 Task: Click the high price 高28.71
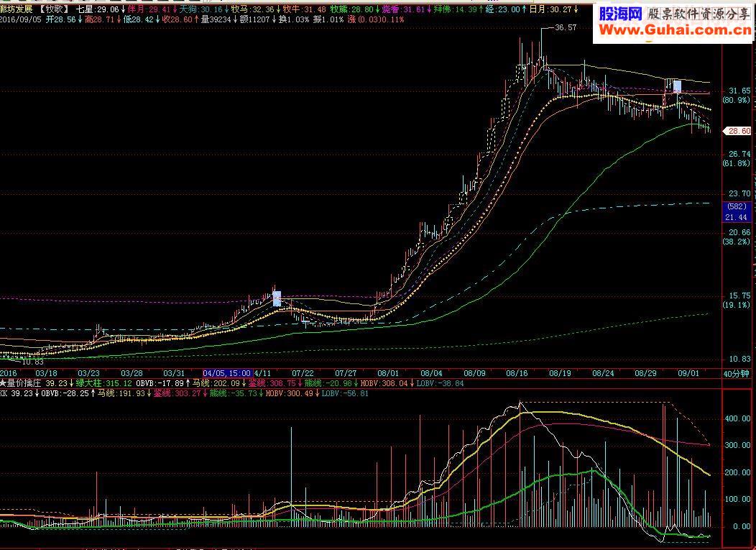coord(100,19)
